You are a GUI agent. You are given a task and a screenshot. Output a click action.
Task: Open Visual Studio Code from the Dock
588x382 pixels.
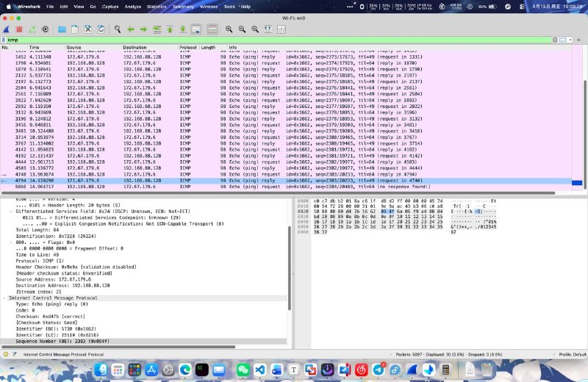coord(260,370)
